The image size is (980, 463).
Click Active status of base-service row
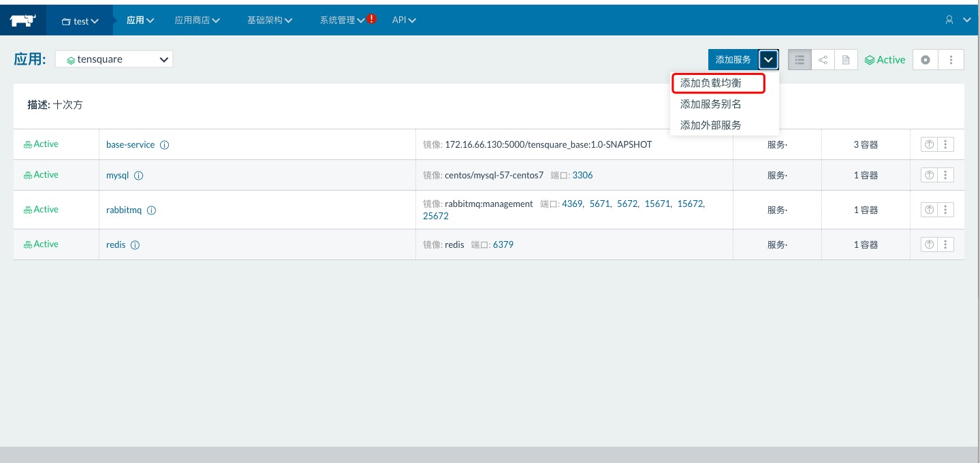tap(41, 144)
